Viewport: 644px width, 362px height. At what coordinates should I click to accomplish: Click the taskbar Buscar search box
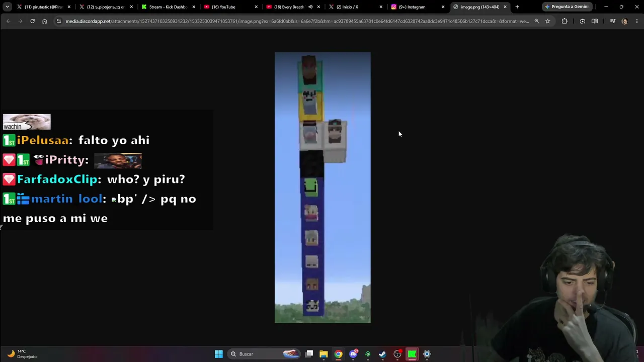pyautogui.click(x=265, y=354)
